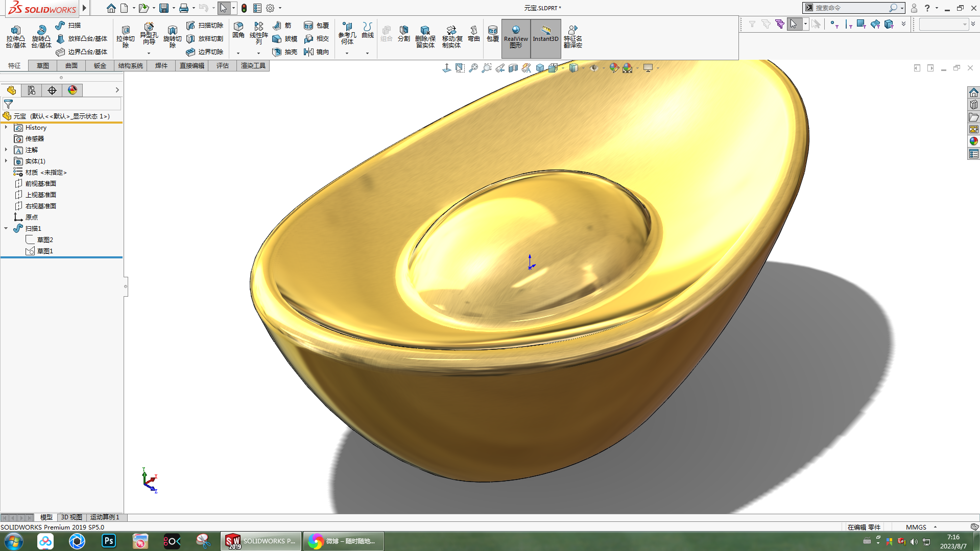Click the 镜向 mirror tool
Image resolution: width=980 pixels, height=551 pixels.
316,52
